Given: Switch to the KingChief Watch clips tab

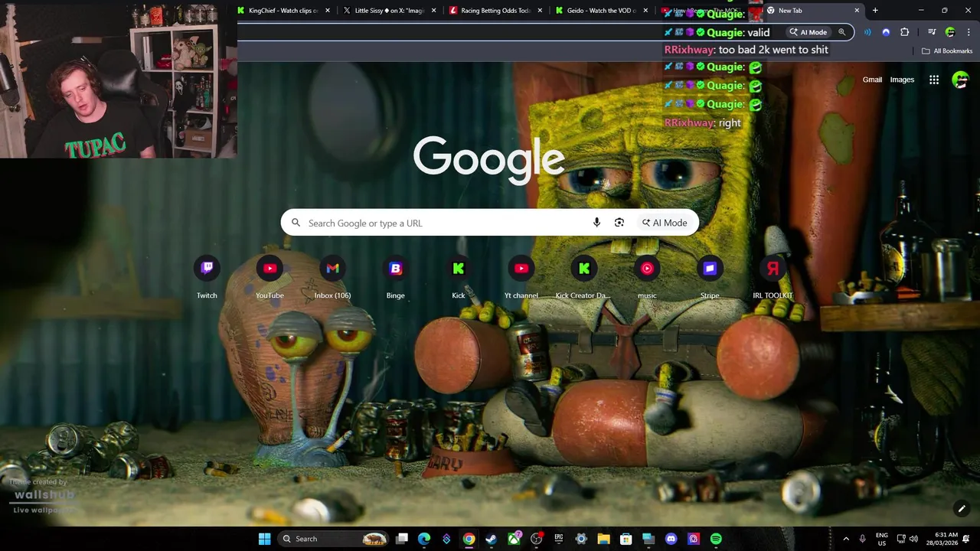Looking at the screenshot, I should click(285, 11).
